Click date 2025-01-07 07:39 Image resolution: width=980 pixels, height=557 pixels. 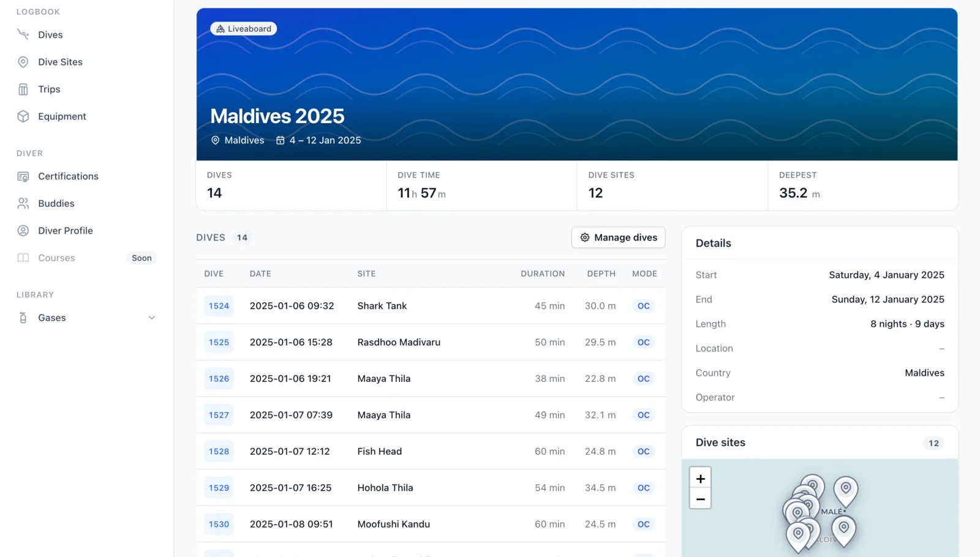[x=291, y=415]
